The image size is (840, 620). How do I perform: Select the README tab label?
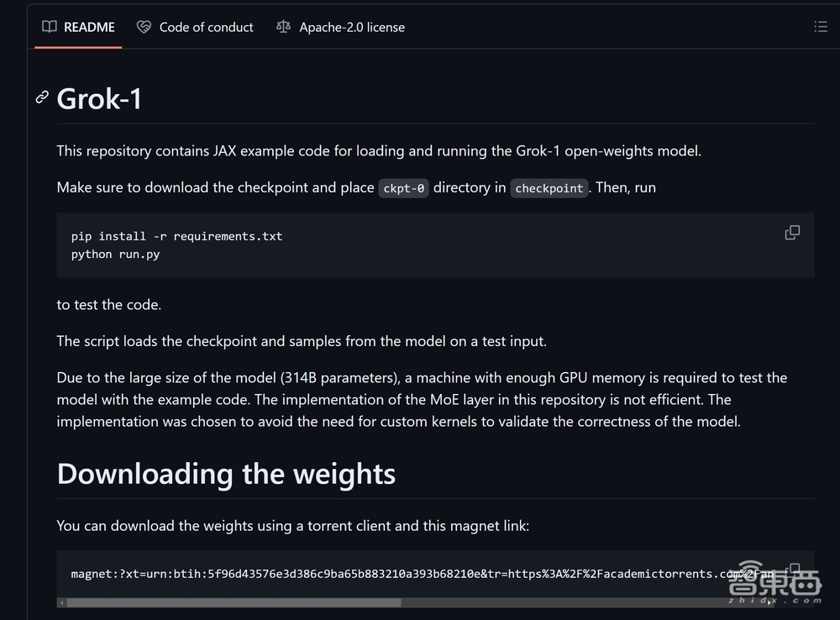tap(89, 27)
